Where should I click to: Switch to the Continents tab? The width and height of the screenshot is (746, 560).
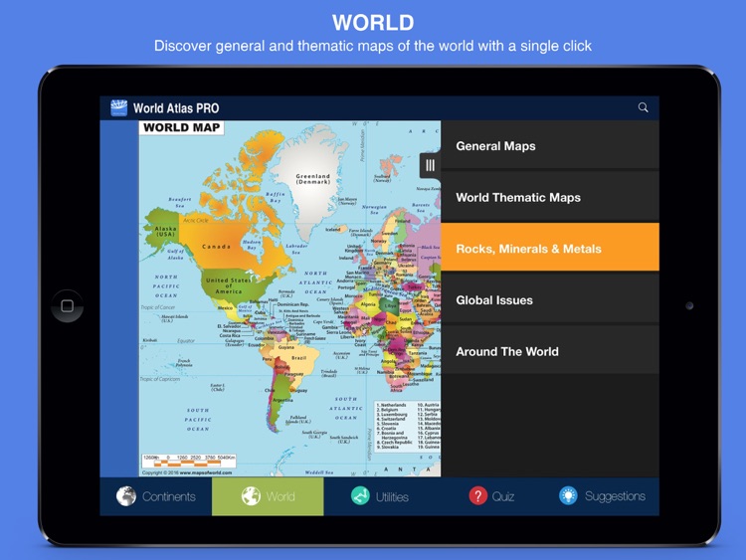tap(156, 496)
